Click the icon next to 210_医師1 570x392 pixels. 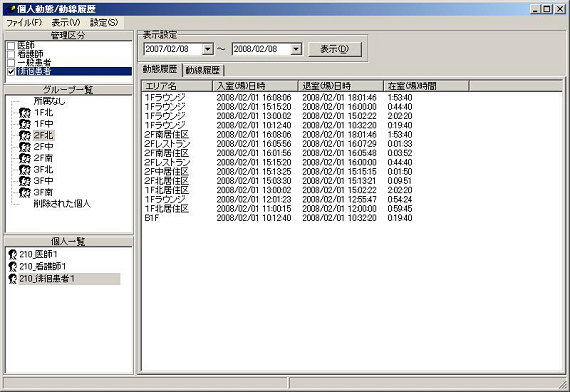(x=12, y=254)
